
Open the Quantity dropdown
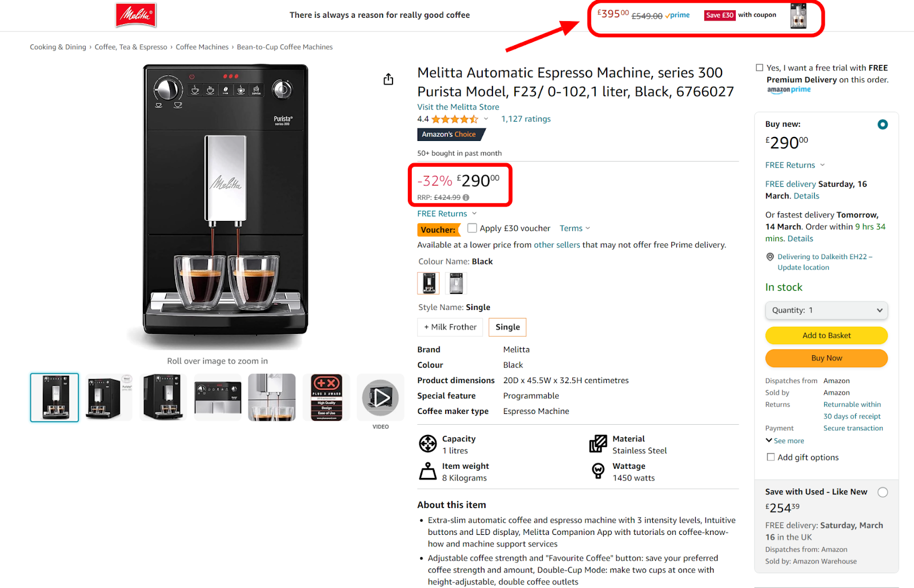tap(827, 311)
